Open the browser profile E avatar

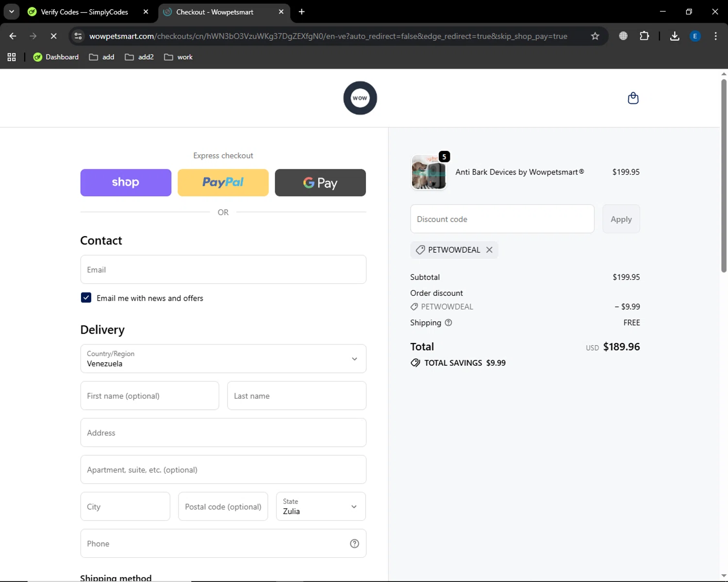(x=695, y=36)
